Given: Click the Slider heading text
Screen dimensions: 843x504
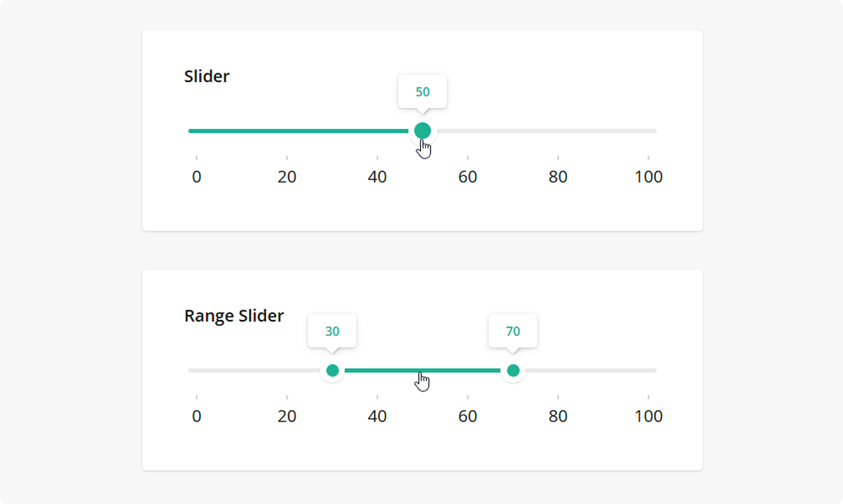Looking at the screenshot, I should (x=206, y=76).
